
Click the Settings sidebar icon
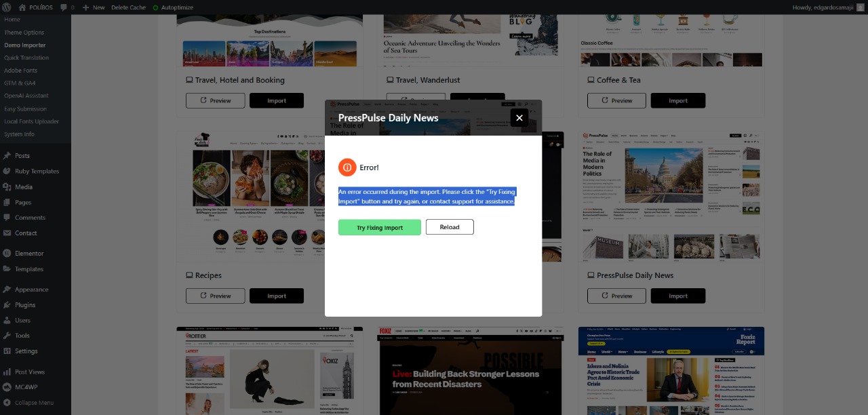click(7, 351)
